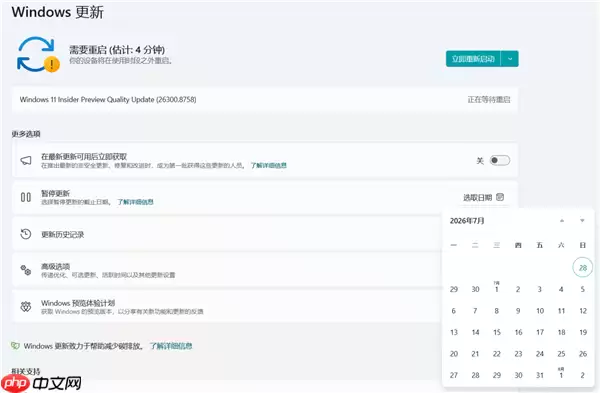Open 了解详细信息 link in latest updates row
600x393 pixels.
coord(269,165)
